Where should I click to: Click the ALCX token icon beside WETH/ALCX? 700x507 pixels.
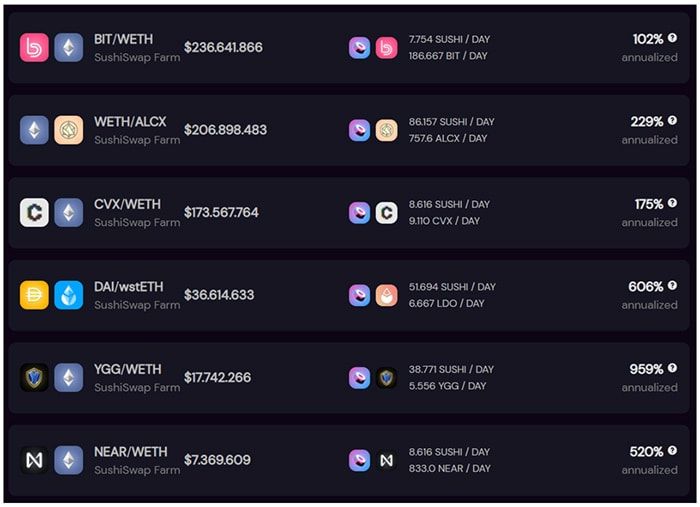click(69, 130)
